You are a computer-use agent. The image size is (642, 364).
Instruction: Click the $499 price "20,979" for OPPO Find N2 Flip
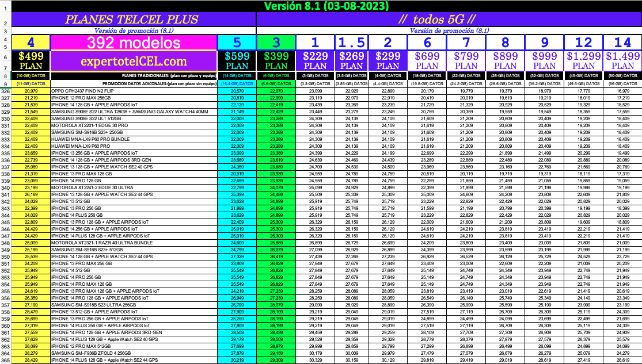coord(31,91)
